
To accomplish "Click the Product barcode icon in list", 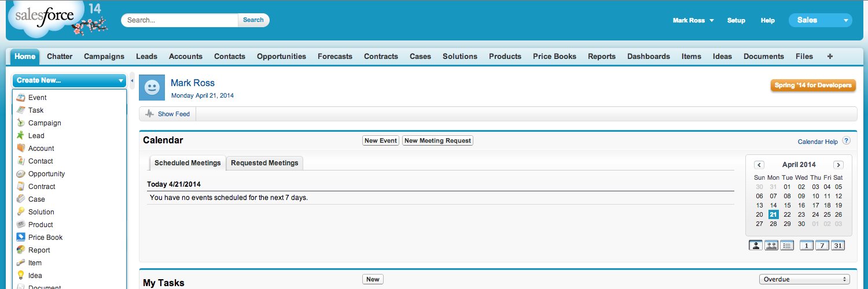I will coord(21,225).
